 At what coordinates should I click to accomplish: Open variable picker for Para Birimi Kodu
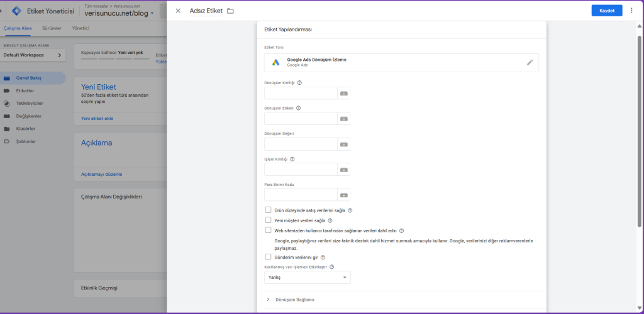[x=344, y=195]
